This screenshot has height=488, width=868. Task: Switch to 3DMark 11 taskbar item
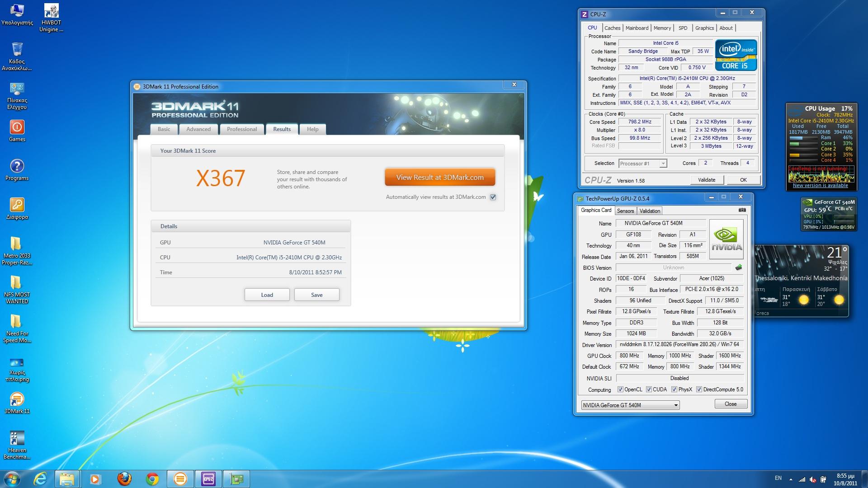click(x=180, y=479)
